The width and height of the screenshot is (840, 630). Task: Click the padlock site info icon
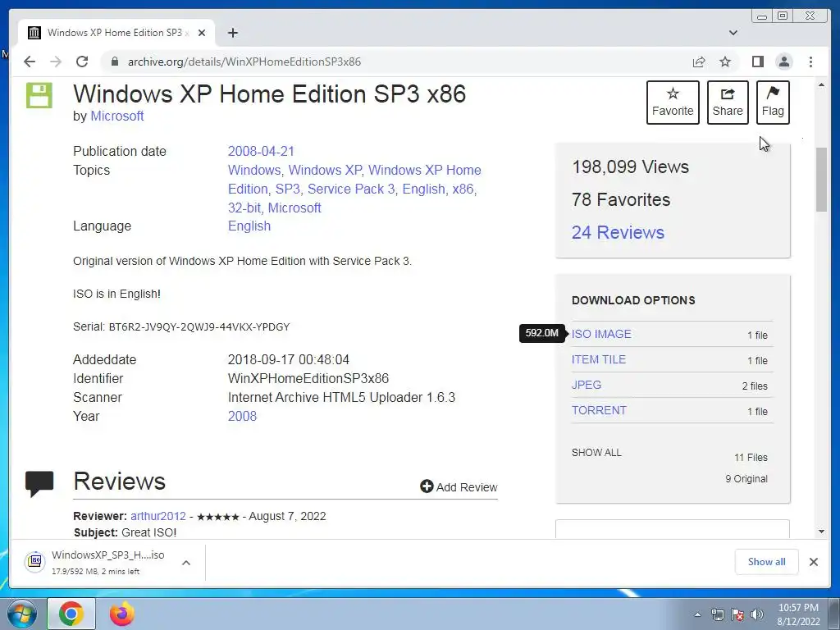[114, 62]
